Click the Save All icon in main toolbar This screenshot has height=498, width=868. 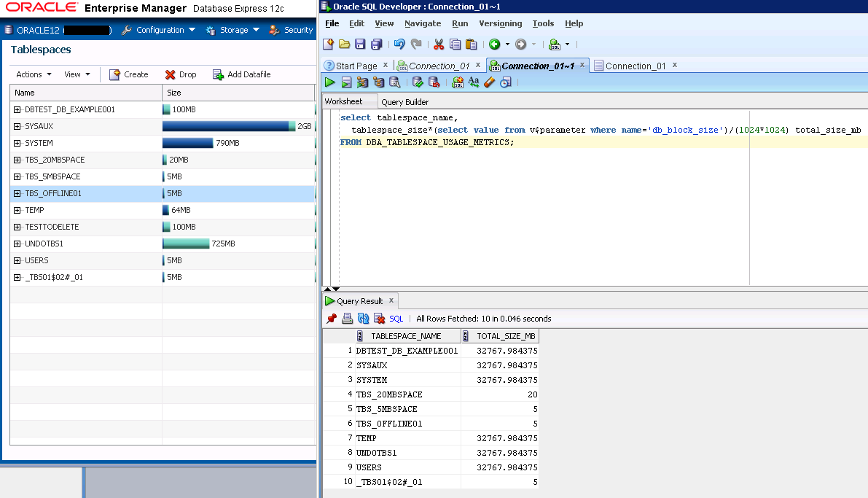pyautogui.click(x=376, y=44)
